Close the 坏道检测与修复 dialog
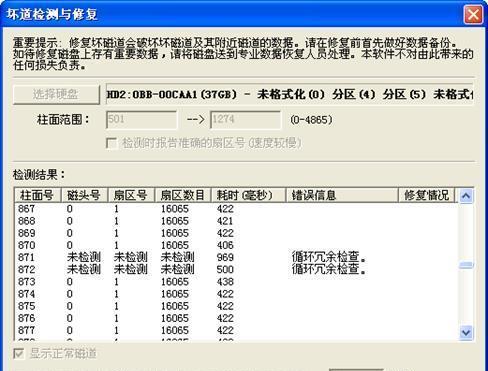This screenshot has height=371, width=488. (x=473, y=15)
